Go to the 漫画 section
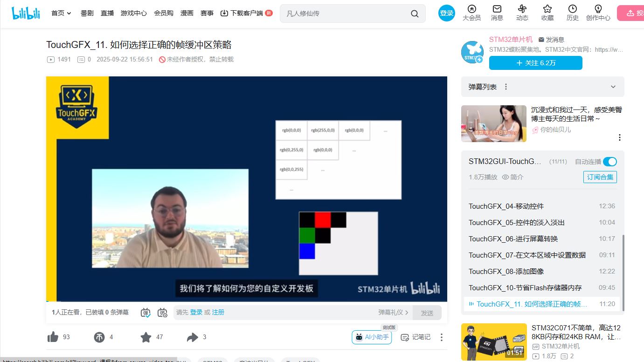The height and width of the screenshot is (362, 644). tap(187, 14)
